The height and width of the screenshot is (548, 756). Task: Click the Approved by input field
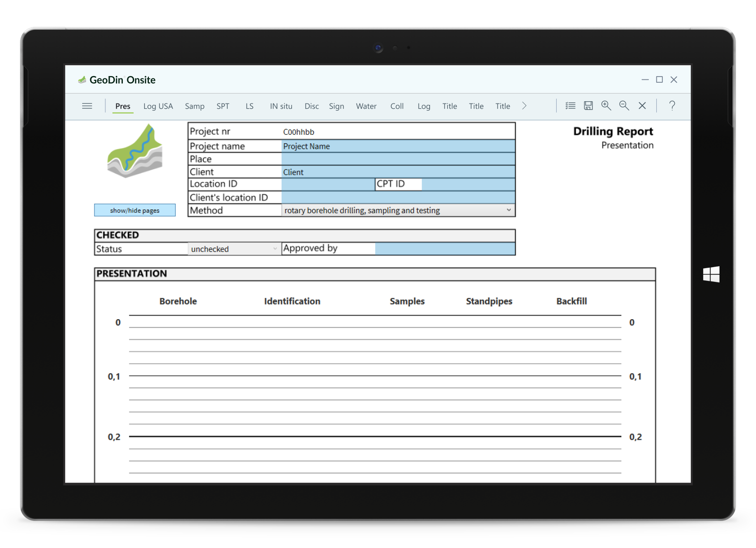[x=445, y=249]
